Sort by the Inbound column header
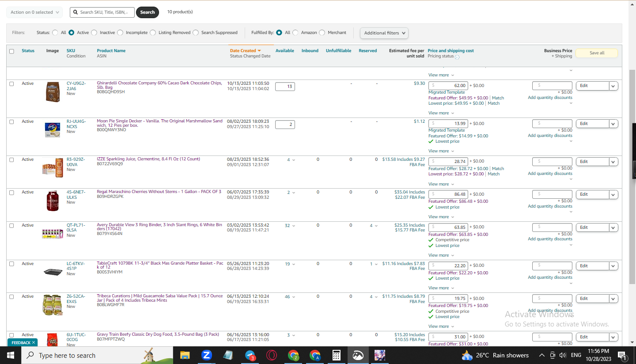This screenshot has height=364, width=636. coord(310,51)
